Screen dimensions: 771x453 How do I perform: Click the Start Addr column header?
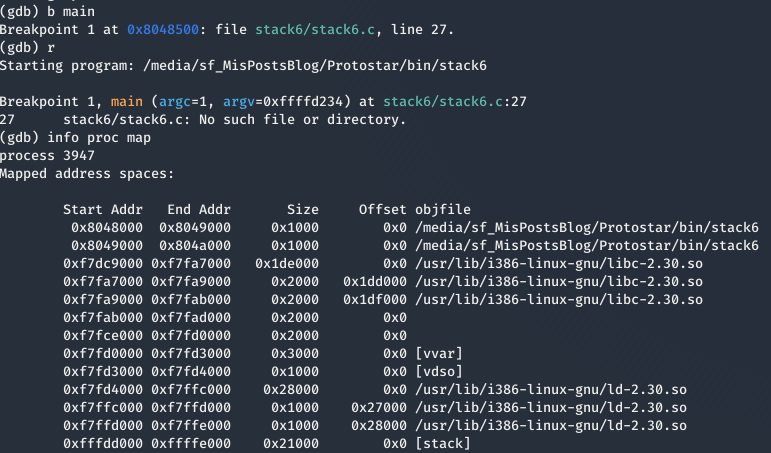tap(103, 210)
